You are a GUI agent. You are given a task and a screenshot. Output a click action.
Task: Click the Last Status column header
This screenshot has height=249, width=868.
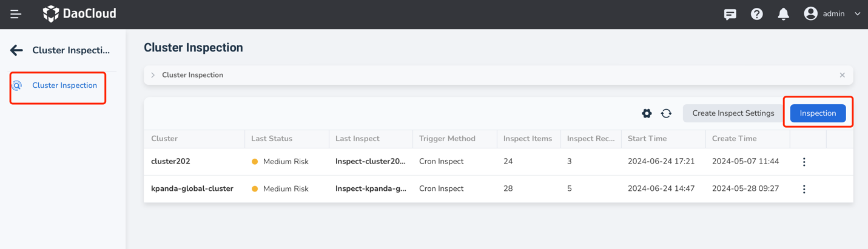[x=272, y=139]
